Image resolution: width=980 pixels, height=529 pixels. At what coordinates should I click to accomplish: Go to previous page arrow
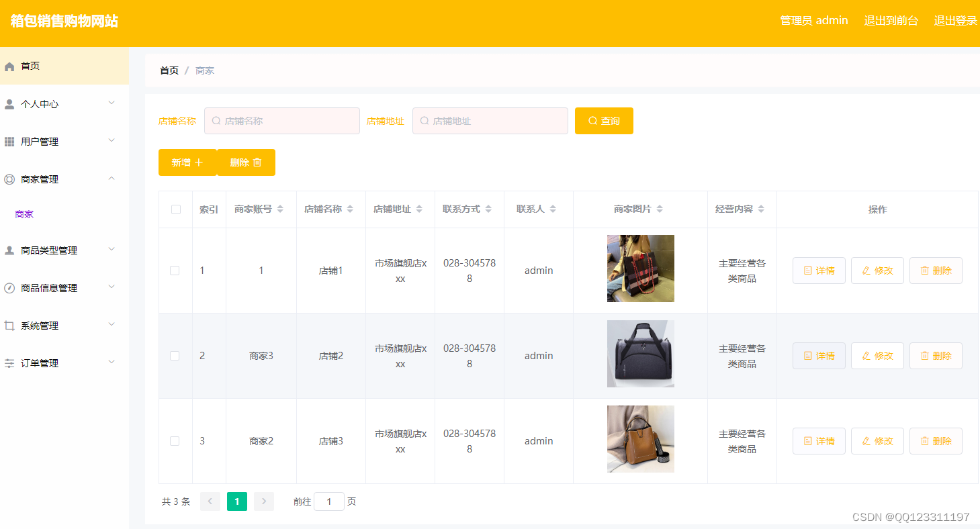[210, 501]
